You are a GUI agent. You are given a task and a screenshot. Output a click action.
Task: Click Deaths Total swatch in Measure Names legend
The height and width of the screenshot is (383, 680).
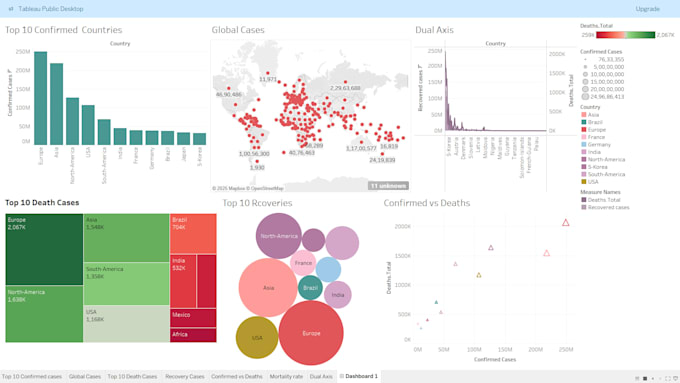coord(584,200)
